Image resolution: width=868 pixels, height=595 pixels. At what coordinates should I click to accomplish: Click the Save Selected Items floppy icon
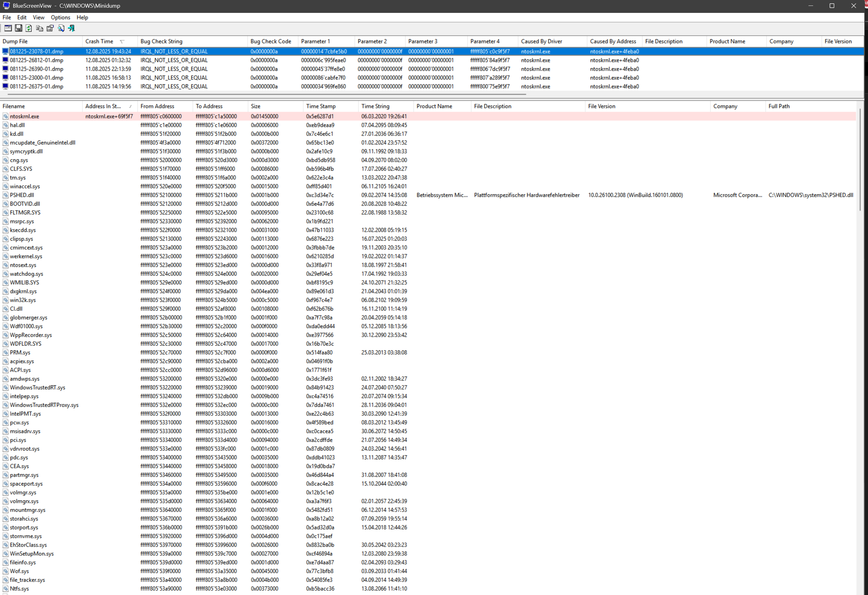[18, 28]
